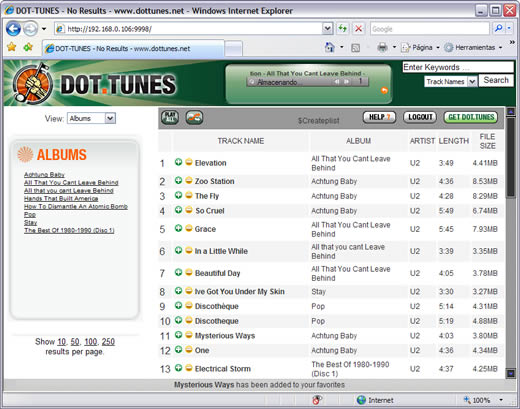Add Zoo Station with green plus icon

pos(178,180)
